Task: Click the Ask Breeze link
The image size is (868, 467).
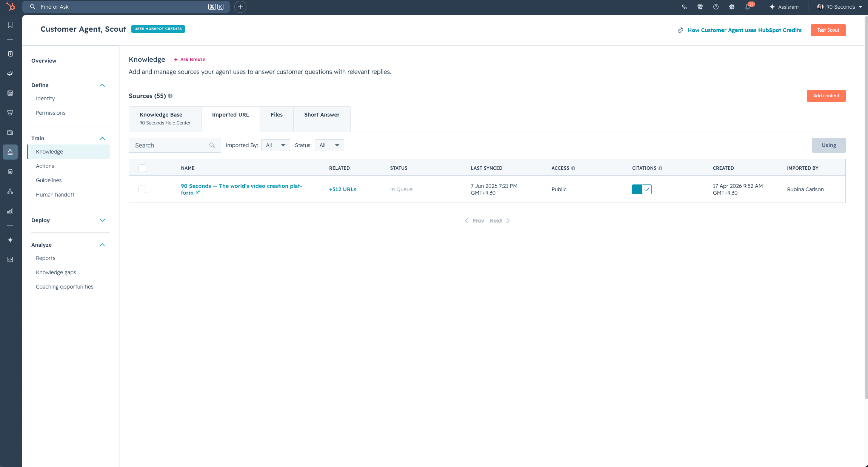Action: click(189, 60)
